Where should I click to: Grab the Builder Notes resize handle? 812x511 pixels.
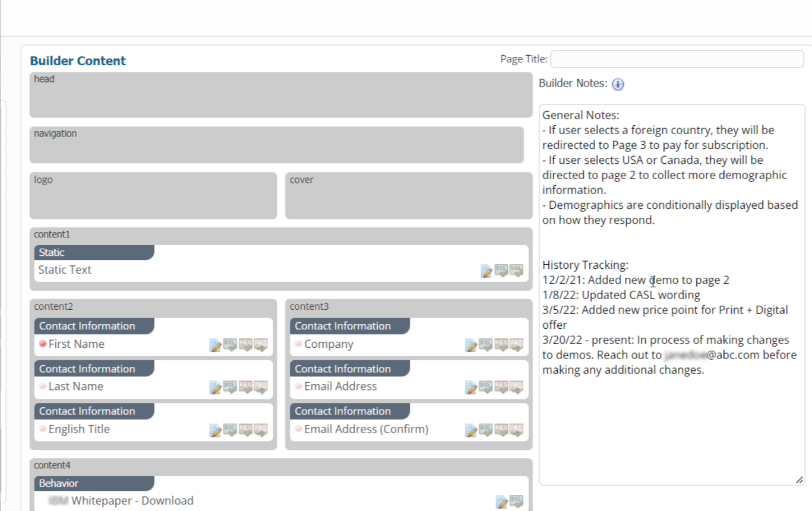point(800,480)
